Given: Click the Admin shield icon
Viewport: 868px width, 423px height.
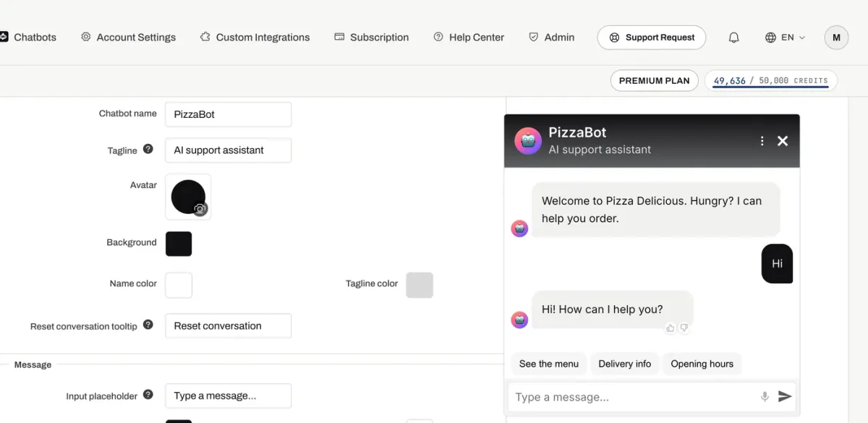Looking at the screenshot, I should (533, 36).
